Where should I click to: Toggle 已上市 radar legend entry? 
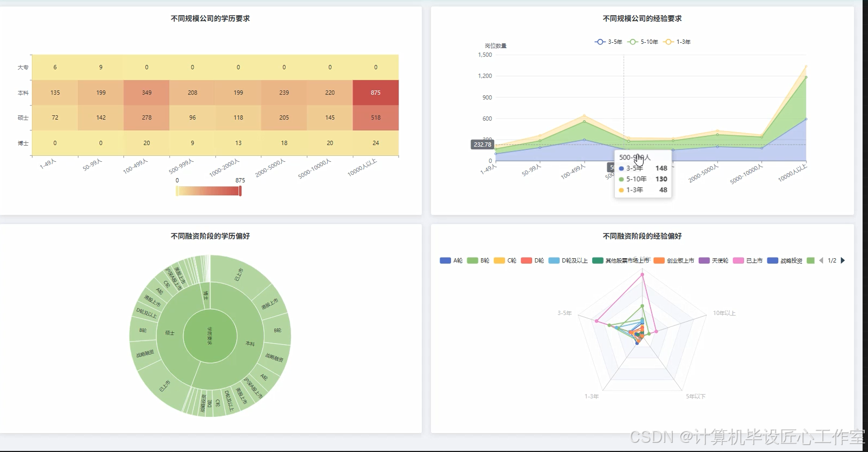click(x=748, y=260)
